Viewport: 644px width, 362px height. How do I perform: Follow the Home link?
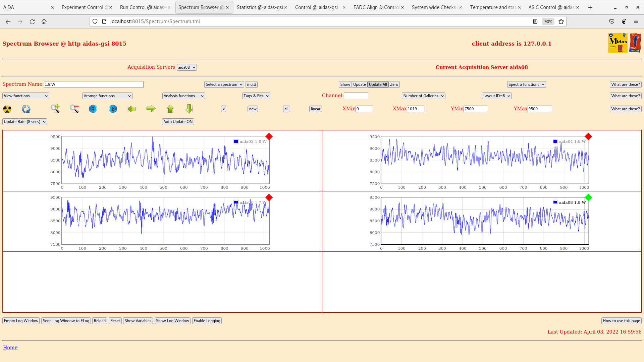click(10, 348)
